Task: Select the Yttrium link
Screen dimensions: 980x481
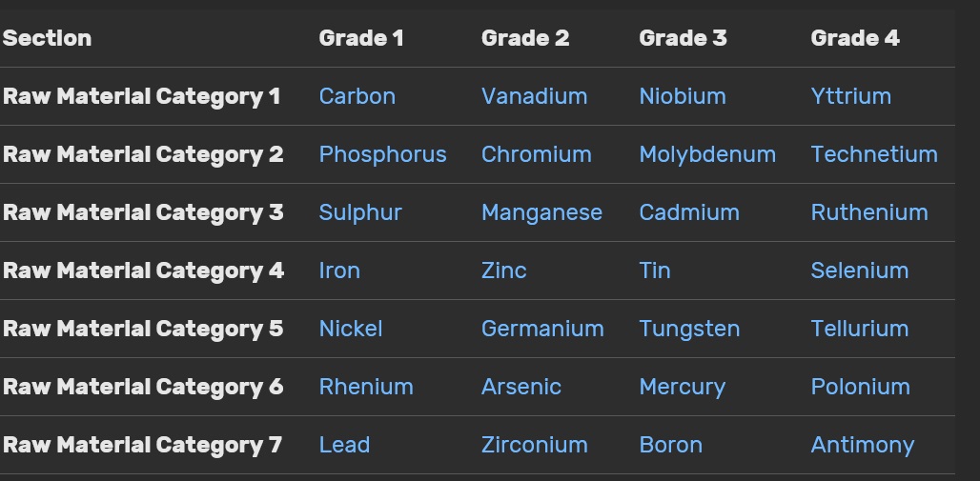Action: point(850,96)
